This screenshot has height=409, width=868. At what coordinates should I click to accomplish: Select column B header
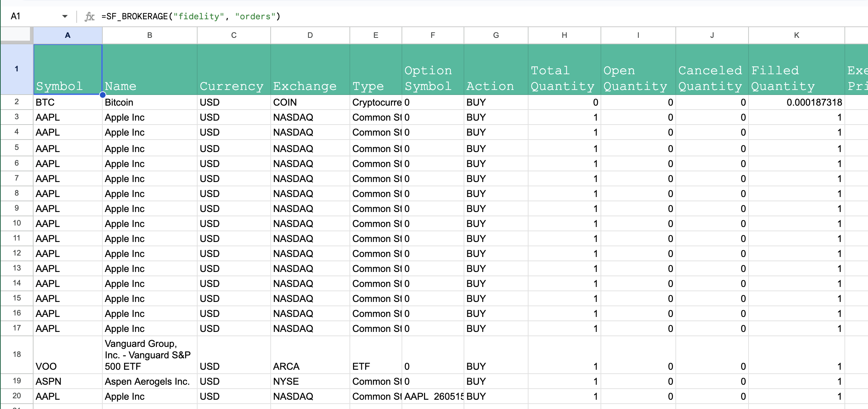(x=150, y=35)
